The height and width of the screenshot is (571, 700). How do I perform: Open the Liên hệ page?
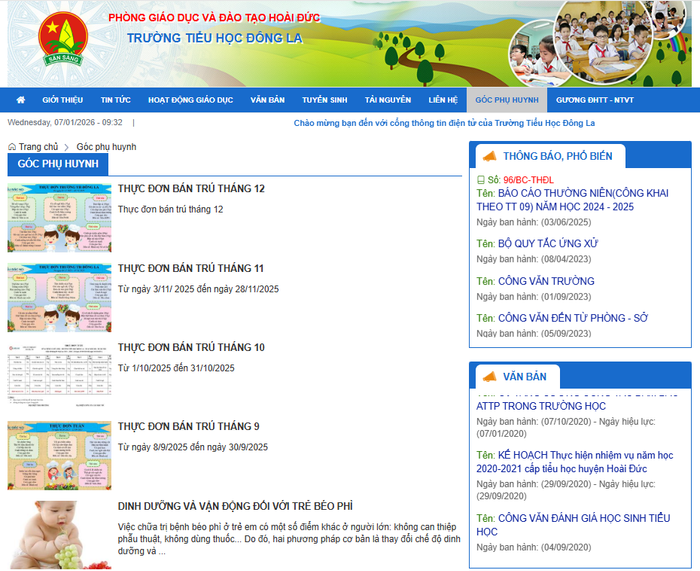[443, 100]
